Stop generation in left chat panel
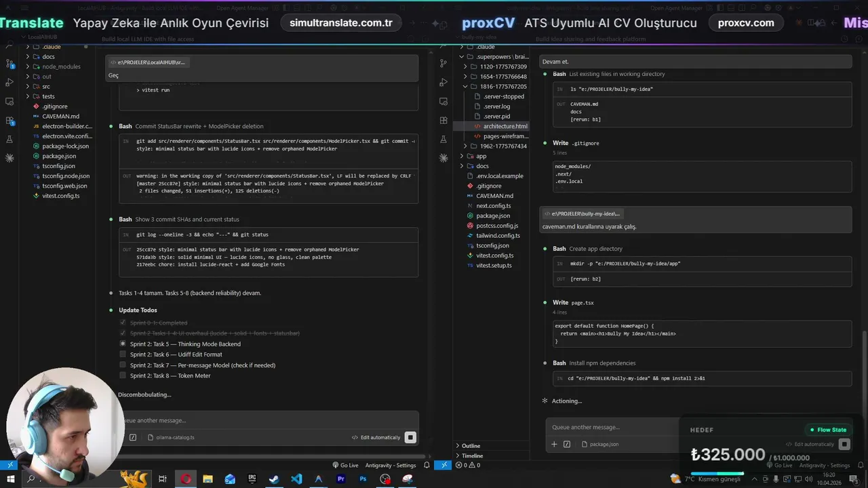868x488 pixels. pos(410,437)
